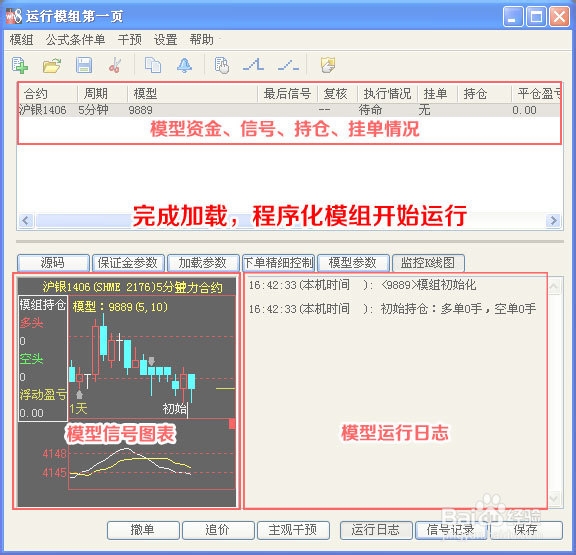This screenshot has height=555, width=576.
Task: Select the 沪银1406 contract row
Action: tap(289, 110)
